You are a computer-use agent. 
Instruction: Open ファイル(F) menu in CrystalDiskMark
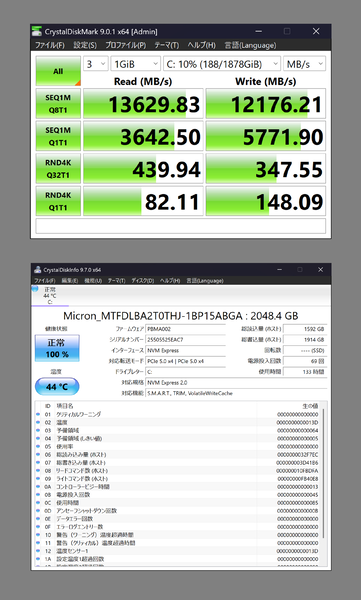50,45
